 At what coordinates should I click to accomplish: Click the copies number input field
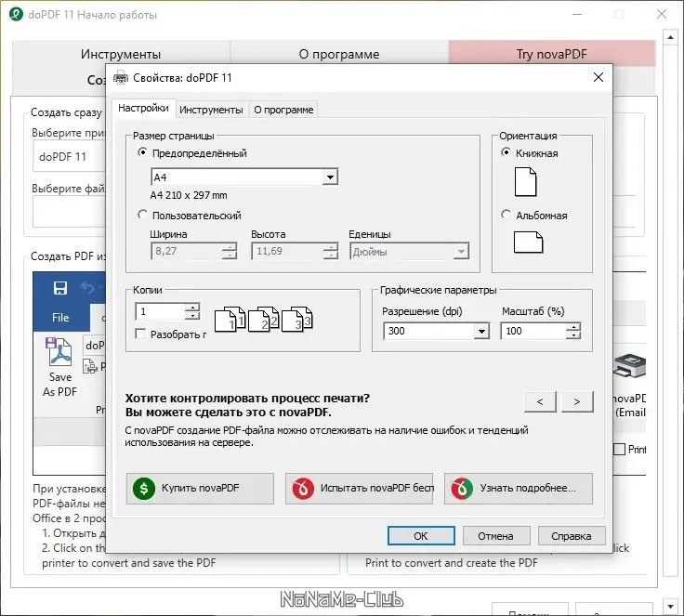coord(161,311)
